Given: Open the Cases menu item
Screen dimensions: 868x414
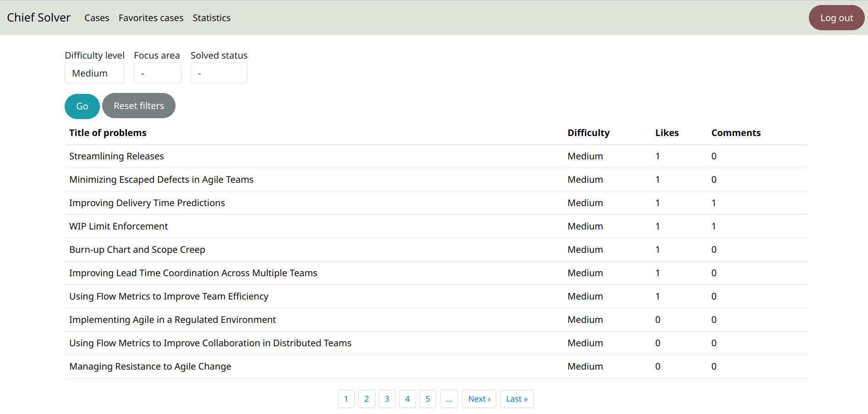Looking at the screenshot, I should (97, 18).
